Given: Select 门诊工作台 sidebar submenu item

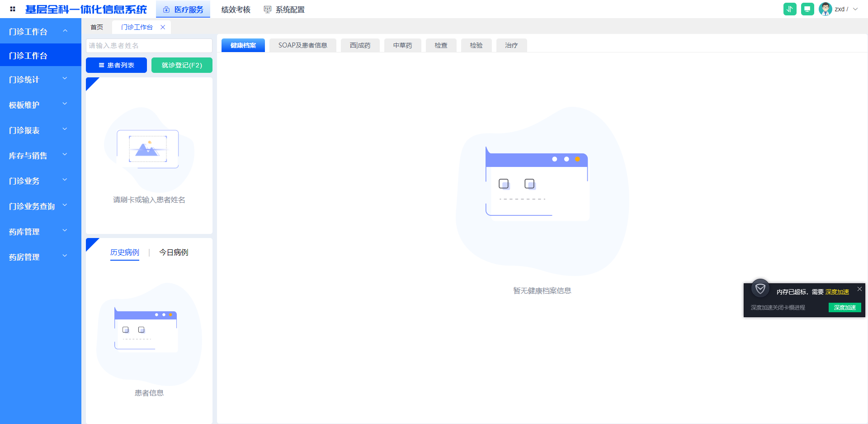Looking at the screenshot, I should click(x=41, y=55).
